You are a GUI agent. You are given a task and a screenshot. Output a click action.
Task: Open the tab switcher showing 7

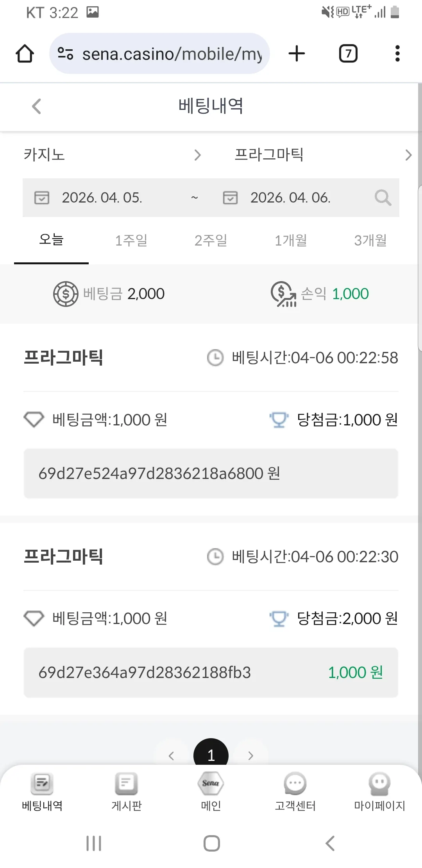click(348, 54)
